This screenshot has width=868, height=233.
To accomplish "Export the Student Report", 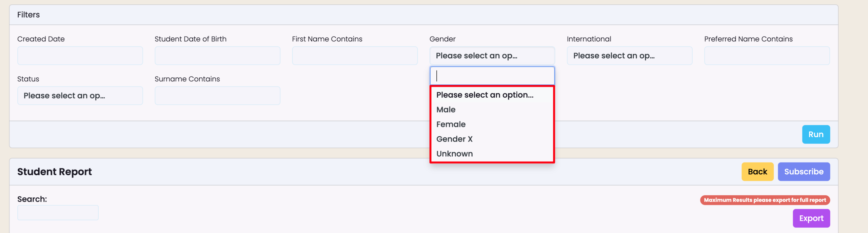I will [x=811, y=218].
